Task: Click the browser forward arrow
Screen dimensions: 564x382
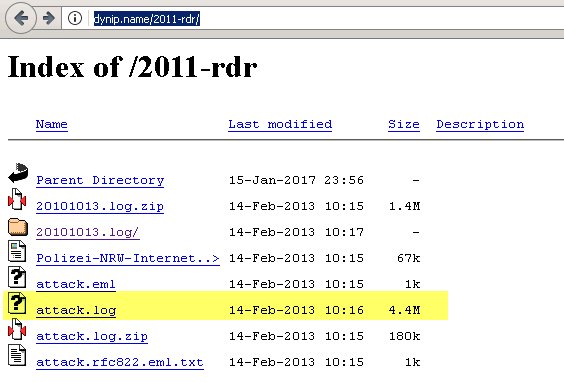Action: [x=49, y=18]
